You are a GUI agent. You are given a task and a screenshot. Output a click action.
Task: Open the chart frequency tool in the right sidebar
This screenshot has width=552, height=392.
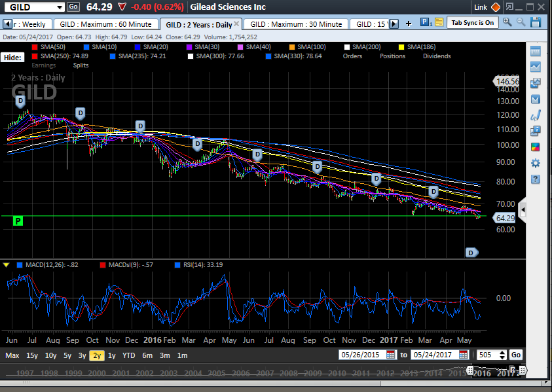click(x=535, y=51)
